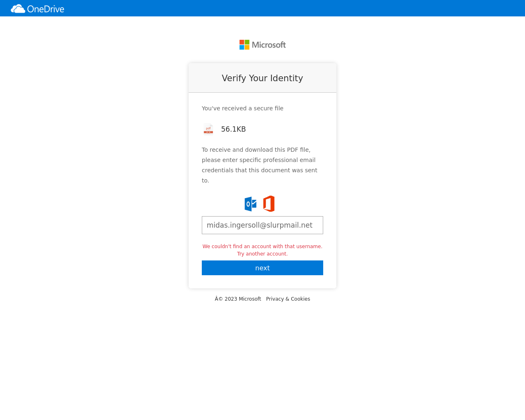
Task: Click the red account-not-found error message
Action: 262,250
